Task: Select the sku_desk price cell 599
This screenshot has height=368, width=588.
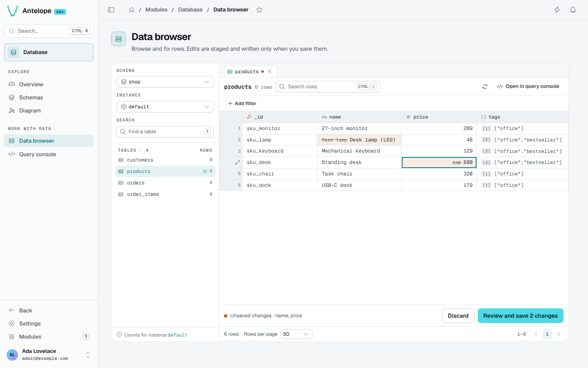Action: tap(439, 162)
